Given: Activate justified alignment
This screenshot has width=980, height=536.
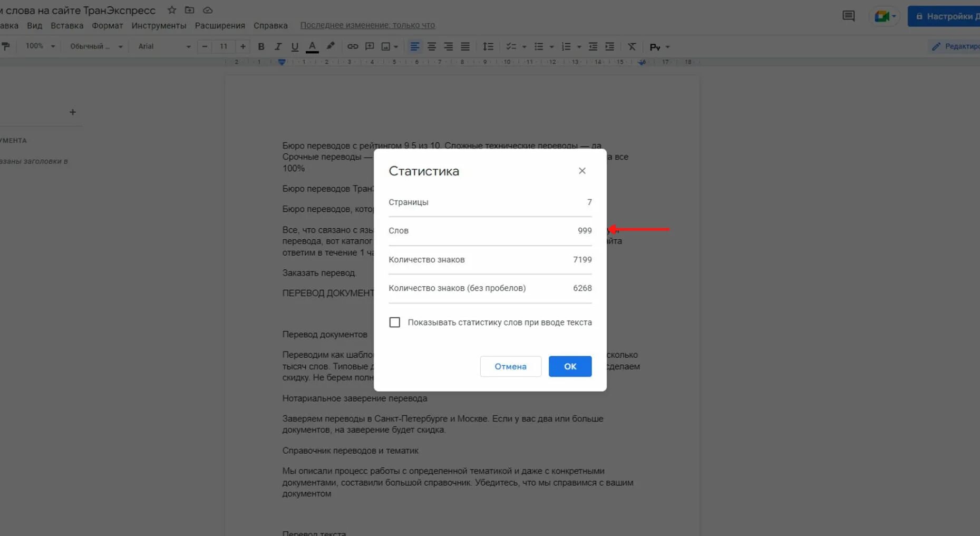Looking at the screenshot, I should coord(465,46).
